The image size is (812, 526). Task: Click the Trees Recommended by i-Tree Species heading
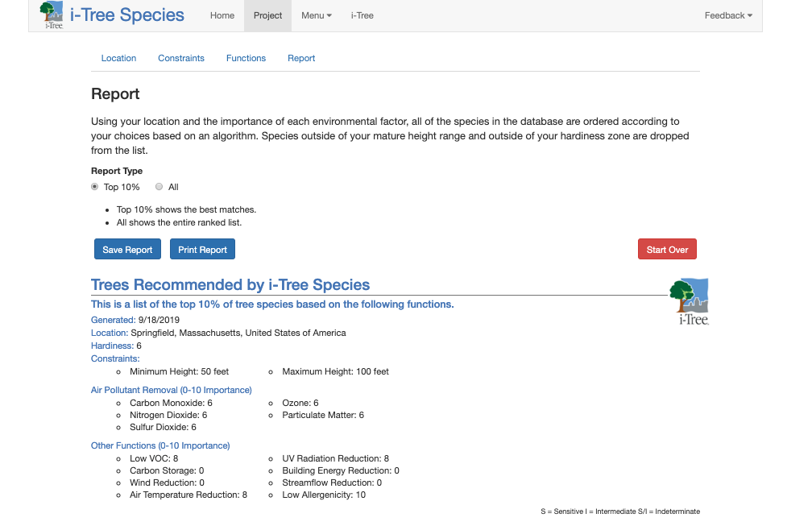[230, 284]
